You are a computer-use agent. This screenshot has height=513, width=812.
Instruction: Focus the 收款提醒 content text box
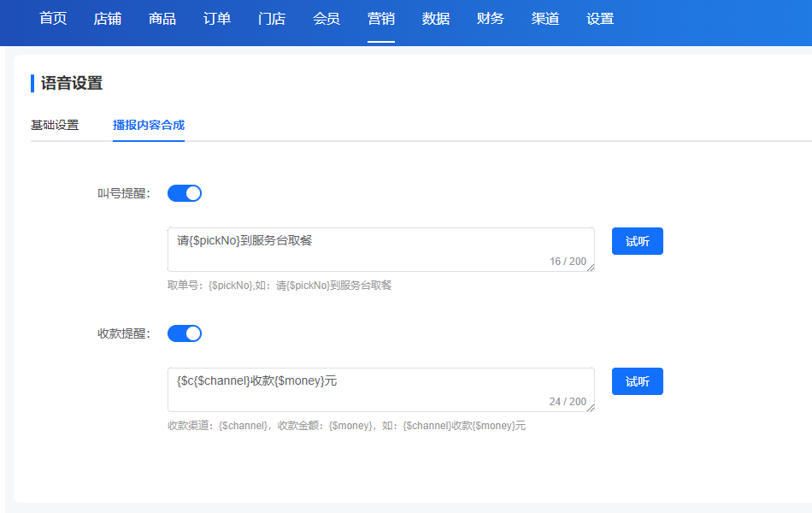[380, 390]
